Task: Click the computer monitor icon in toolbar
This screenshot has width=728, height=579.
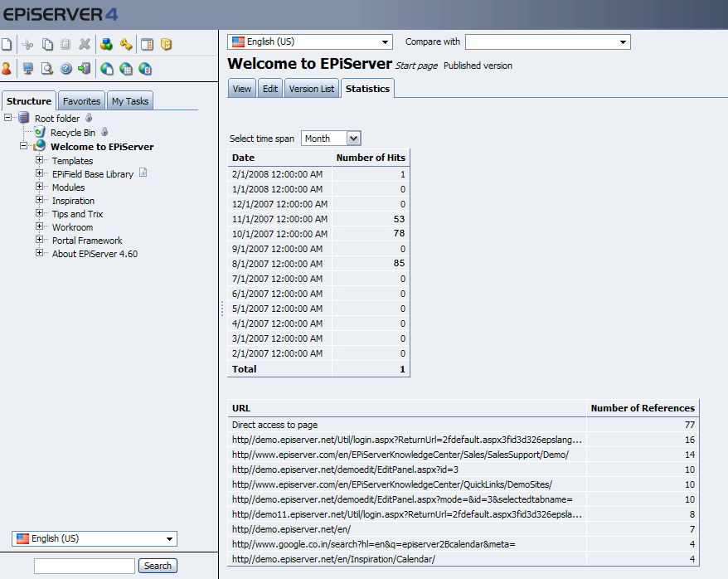Action: point(27,69)
